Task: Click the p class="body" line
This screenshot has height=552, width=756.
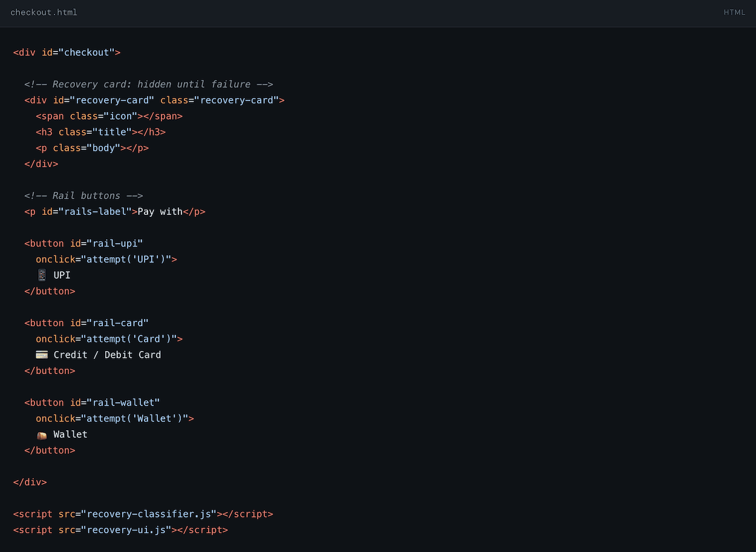Action: tap(92, 148)
